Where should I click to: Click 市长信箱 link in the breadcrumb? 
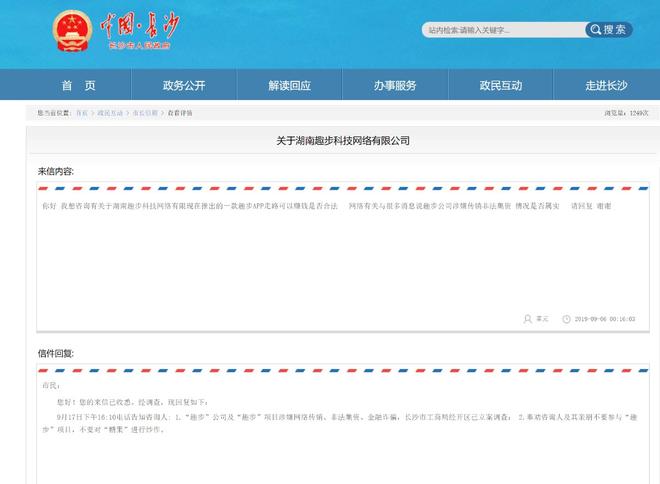[145, 113]
